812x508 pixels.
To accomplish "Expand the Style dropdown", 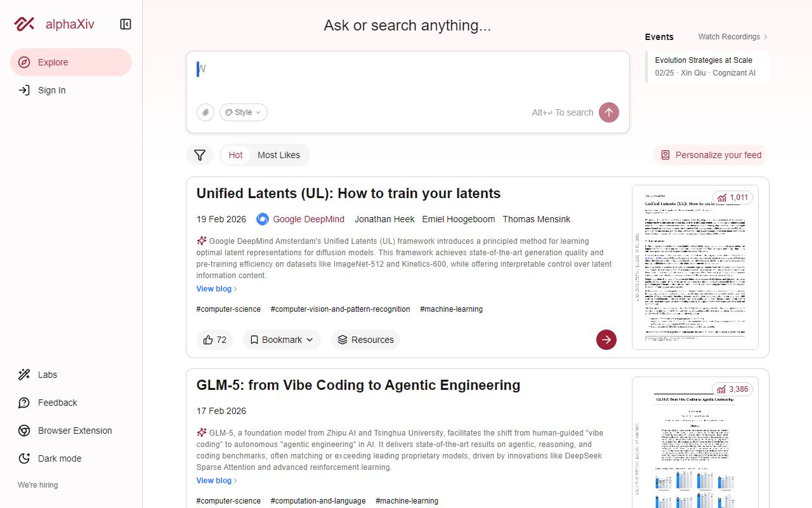I will [244, 112].
